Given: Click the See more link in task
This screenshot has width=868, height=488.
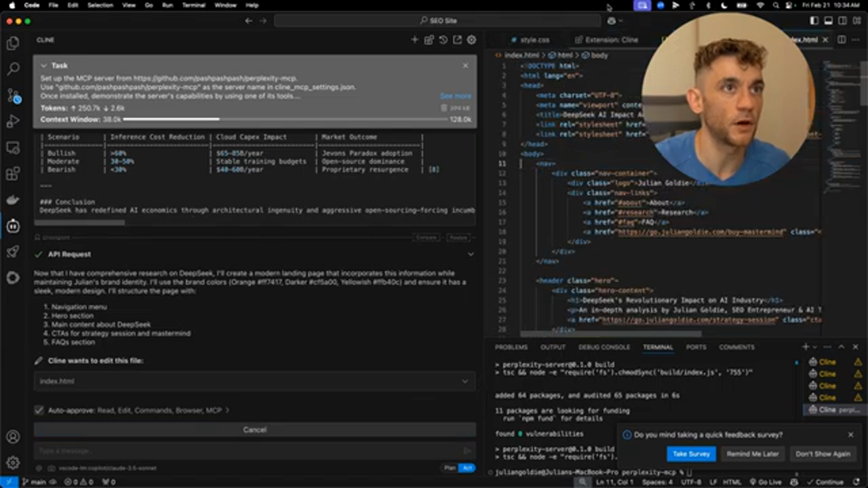Looking at the screenshot, I should pos(455,96).
